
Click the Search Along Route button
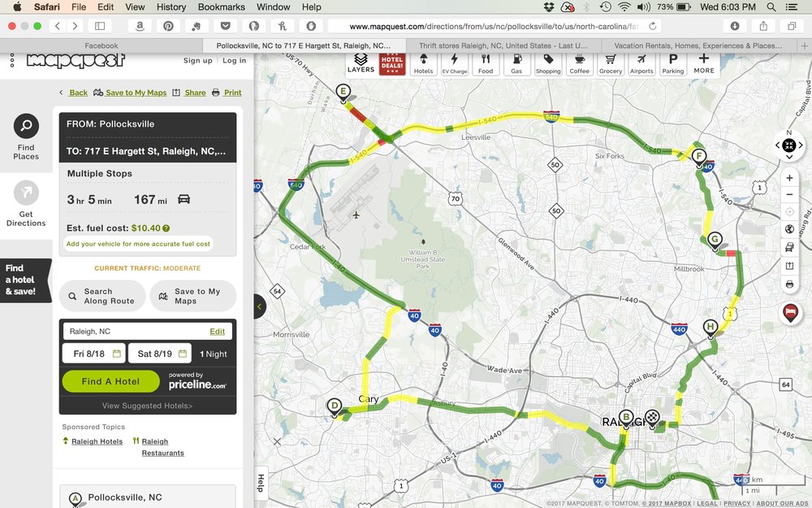point(102,296)
